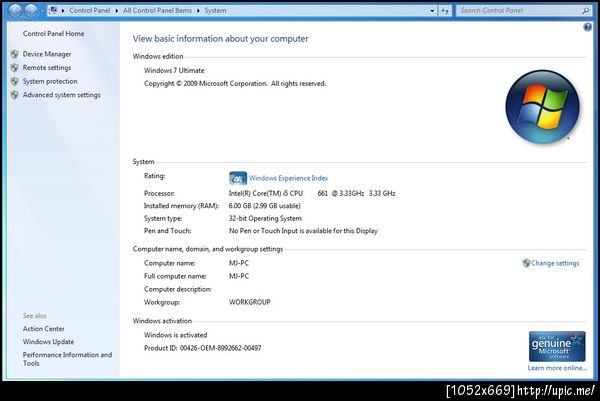Click Windows is activated text
This screenshot has width=600, height=401.
pos(175,335)
